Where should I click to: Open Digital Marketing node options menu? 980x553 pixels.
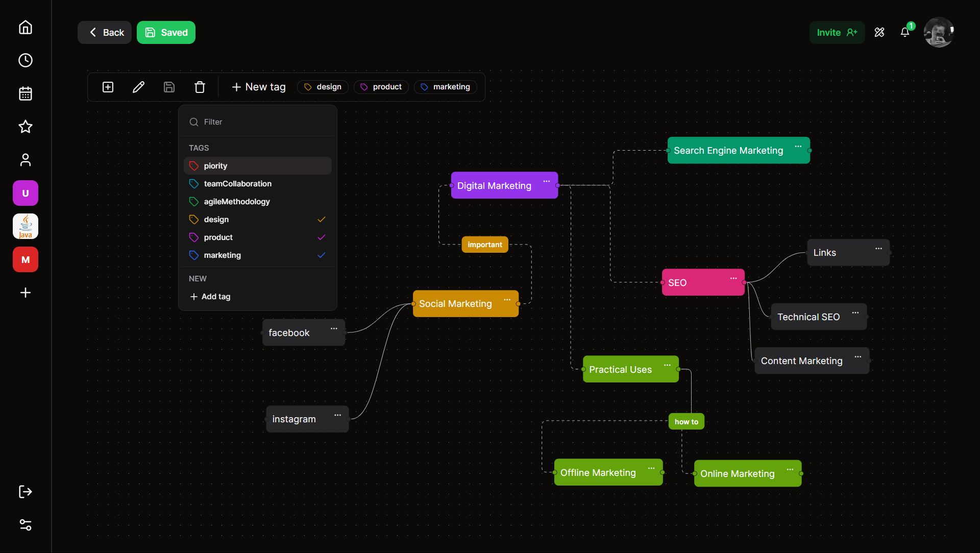click(x=546, y=181)
